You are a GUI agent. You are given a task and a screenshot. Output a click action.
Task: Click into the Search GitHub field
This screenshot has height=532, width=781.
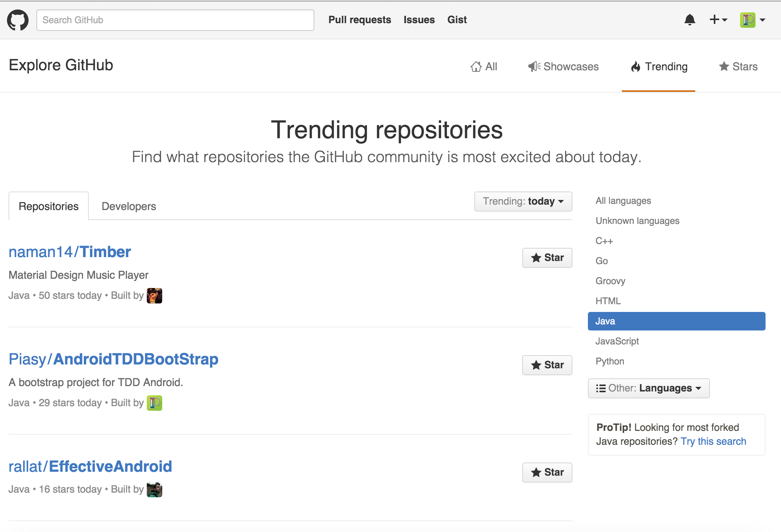175,20
